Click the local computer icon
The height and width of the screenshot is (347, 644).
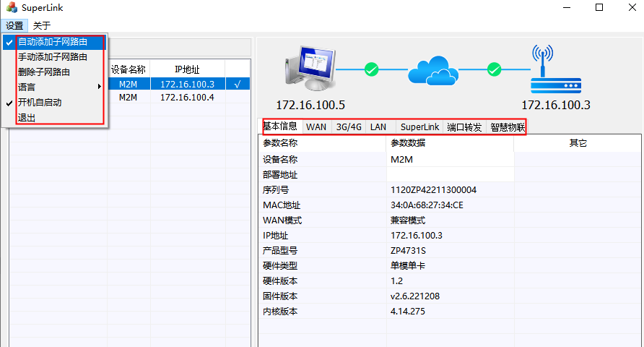310,69
